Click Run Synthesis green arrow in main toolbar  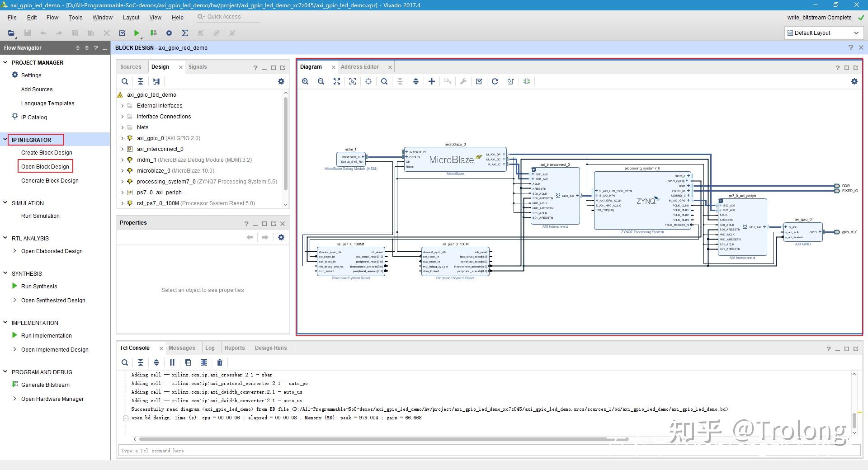[x=137, y=33]
